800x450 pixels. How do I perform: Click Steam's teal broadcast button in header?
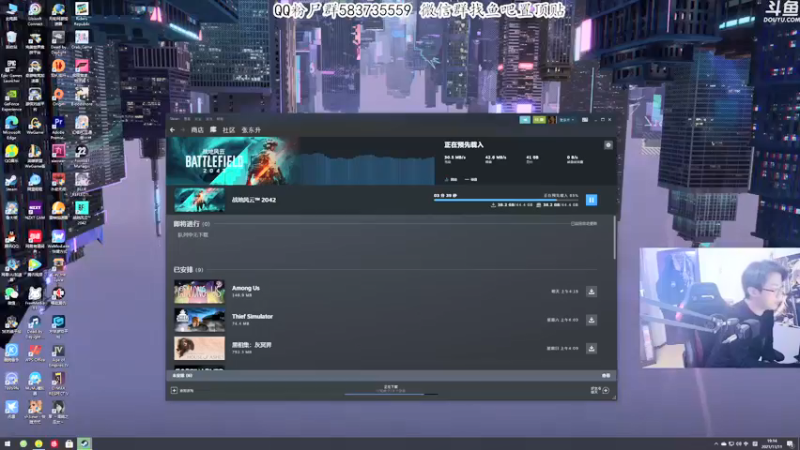[524, 119]
